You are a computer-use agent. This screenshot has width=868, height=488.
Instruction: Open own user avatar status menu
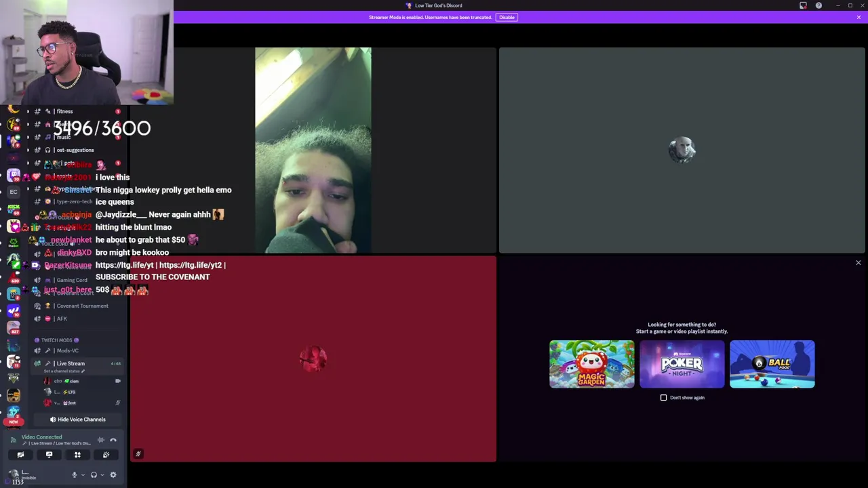coord(14,475)
